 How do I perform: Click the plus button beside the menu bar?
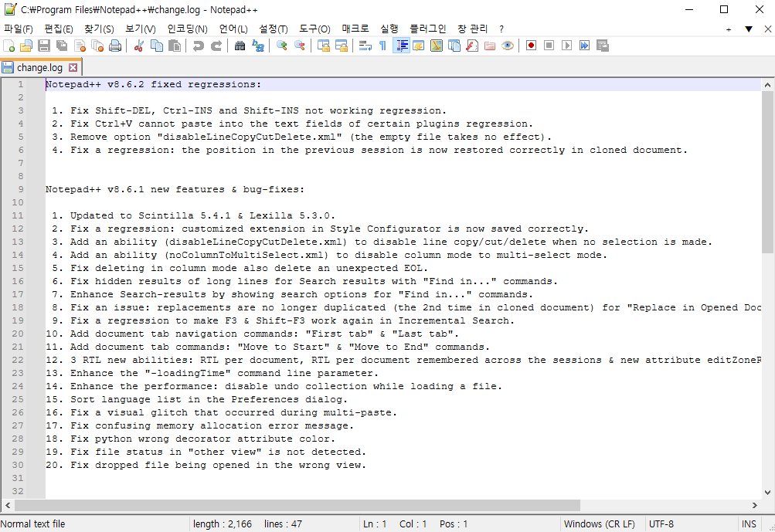(x=729, y=29)
